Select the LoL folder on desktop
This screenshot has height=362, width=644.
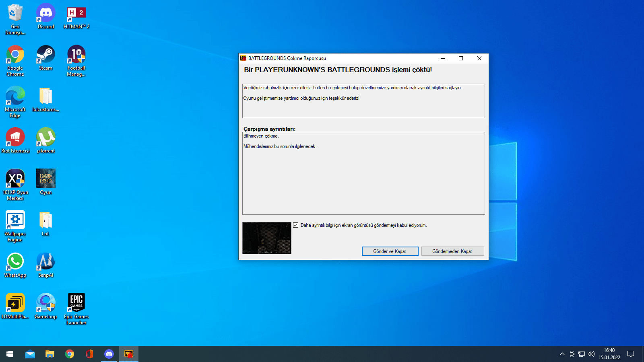coord(46,223)
